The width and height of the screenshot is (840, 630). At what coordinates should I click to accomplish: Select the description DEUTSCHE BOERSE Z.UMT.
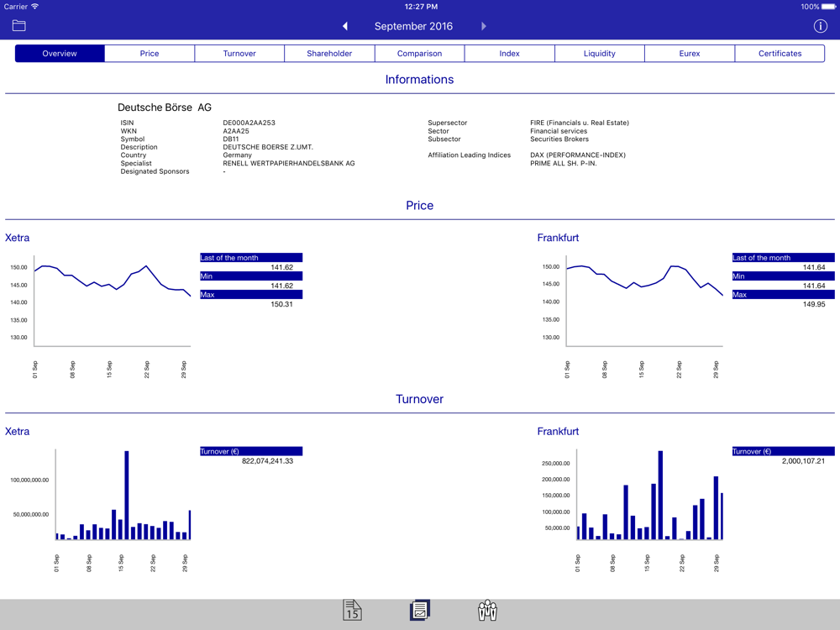(268, 147)
